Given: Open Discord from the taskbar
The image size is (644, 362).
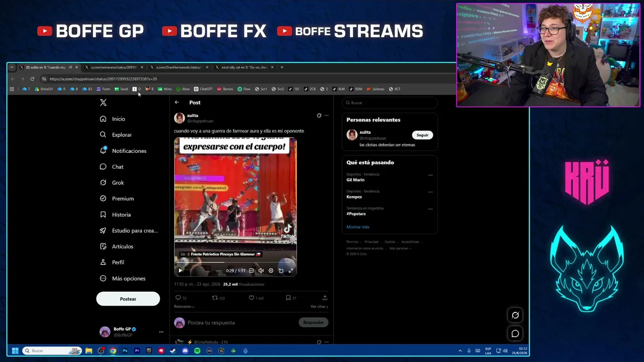Looking at the screenshot, I should click(185, 351).
